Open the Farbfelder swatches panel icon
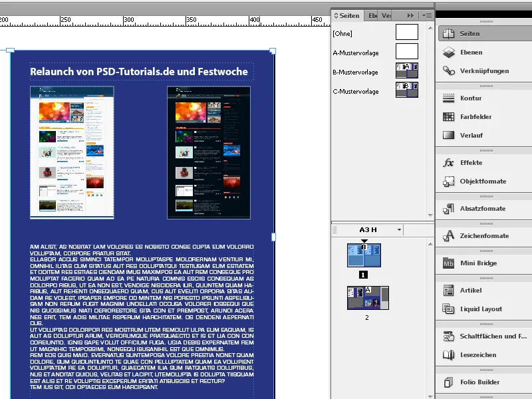Image resolution: width=532 pixels, height=399 pixels. [448, 117]
